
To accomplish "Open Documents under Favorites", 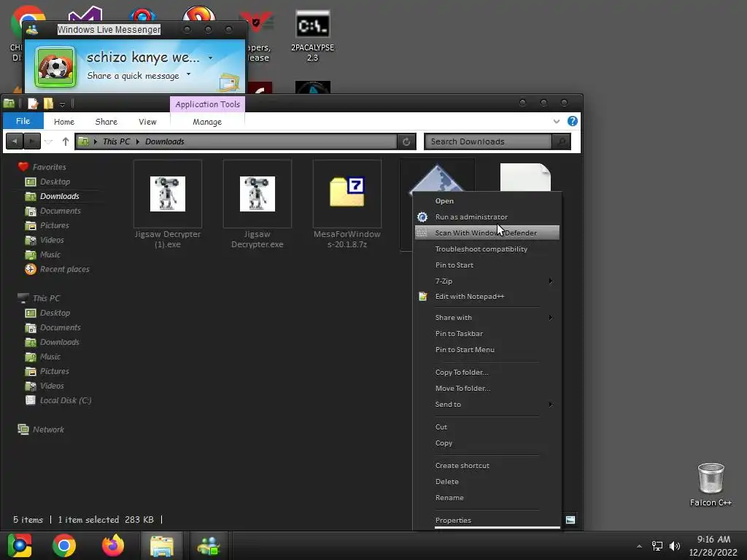I will pos(60,211).
